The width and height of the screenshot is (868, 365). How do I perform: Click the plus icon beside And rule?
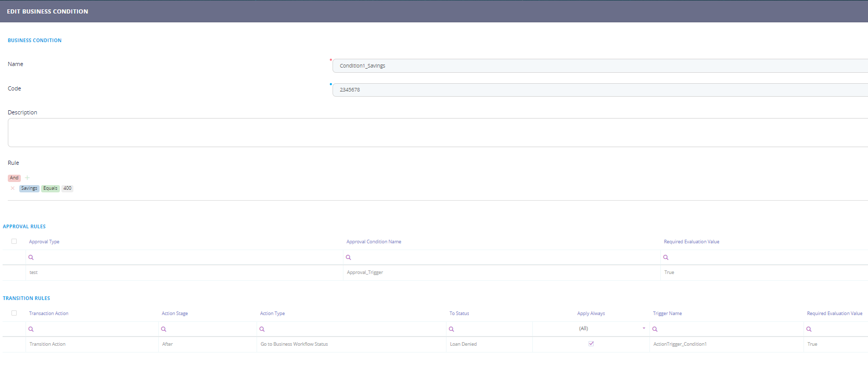tap(28, 178)
